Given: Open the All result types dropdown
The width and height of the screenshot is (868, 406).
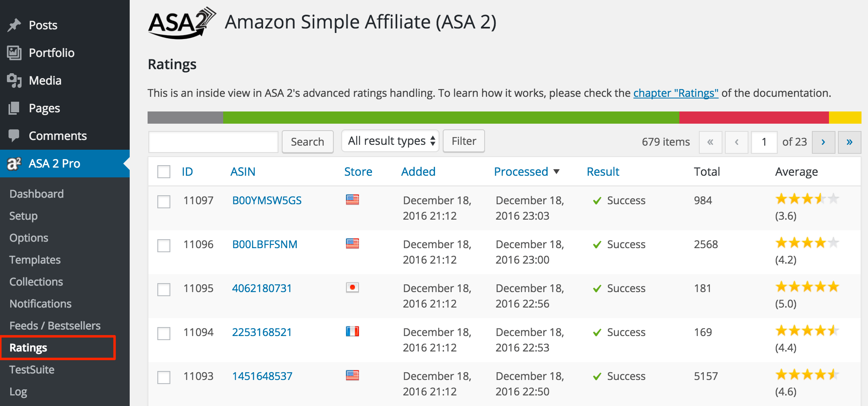Looking at the screenshot, I should click(x=389, y=141).
